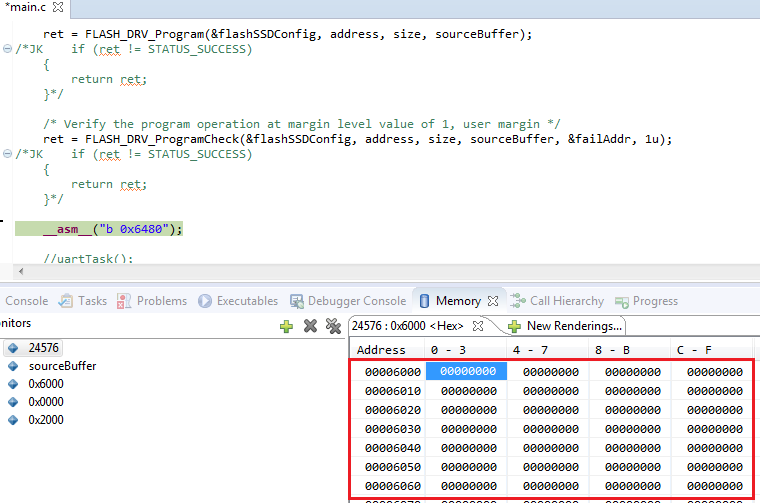Viewport: 760px width, 503px height.
Task: Close the 0x6000 Hex rendering tab
Action: 478,326
